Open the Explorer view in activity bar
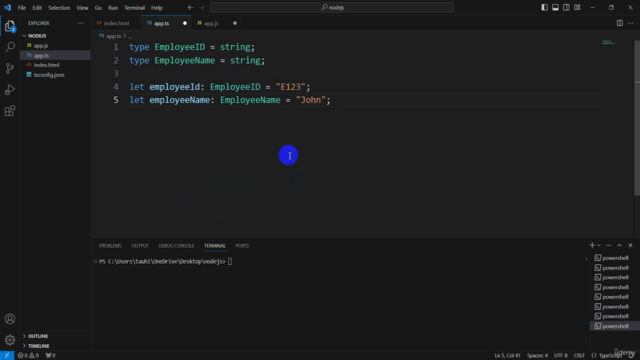Screen dimensions: 640x360 (10, 26)
